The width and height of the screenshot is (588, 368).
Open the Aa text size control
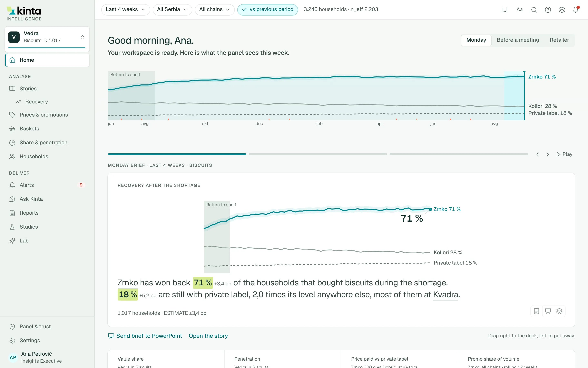click(x=519, y=9)
